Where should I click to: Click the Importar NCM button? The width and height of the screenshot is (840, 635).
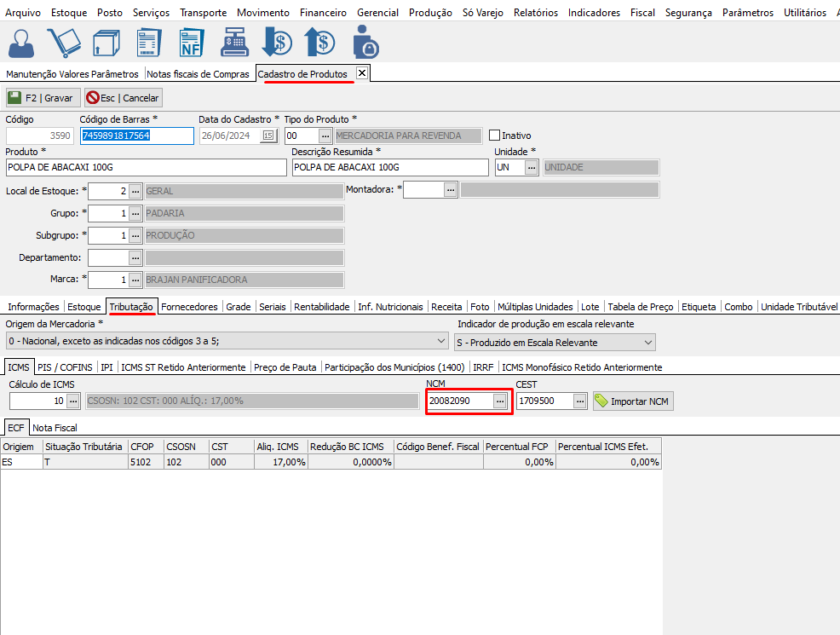click(633, 401)
